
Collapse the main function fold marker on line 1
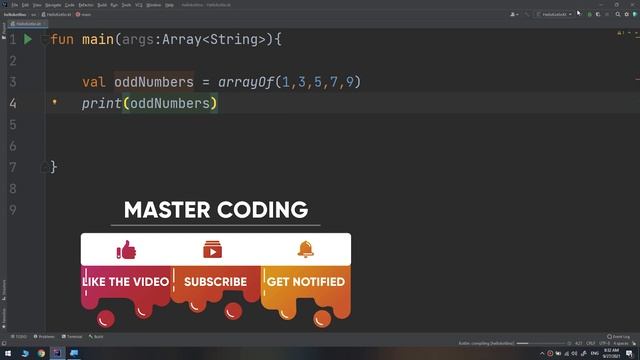44,40
